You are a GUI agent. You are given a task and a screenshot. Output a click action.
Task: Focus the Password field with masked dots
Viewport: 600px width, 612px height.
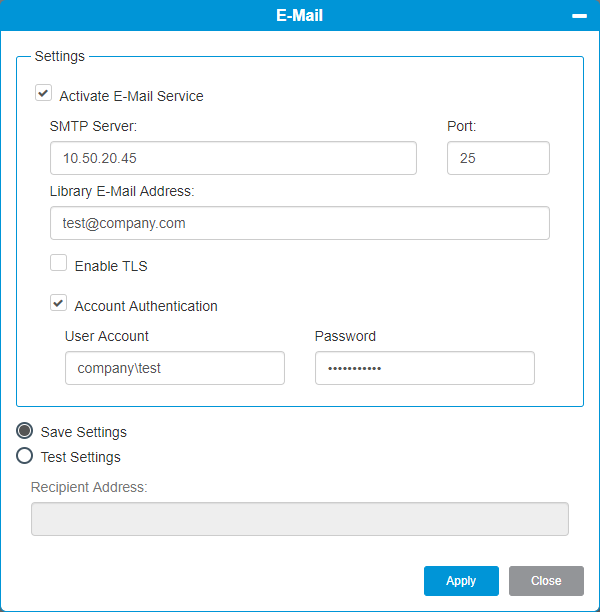[x=425, y=368]
